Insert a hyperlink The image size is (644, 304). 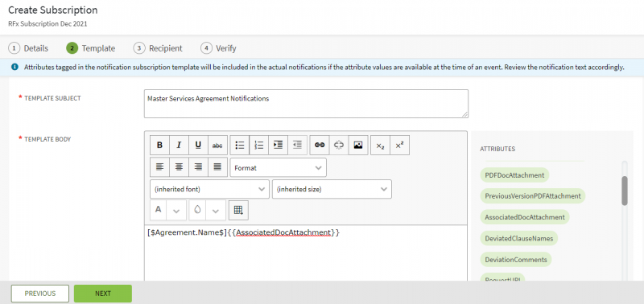[x=319, y=145]
